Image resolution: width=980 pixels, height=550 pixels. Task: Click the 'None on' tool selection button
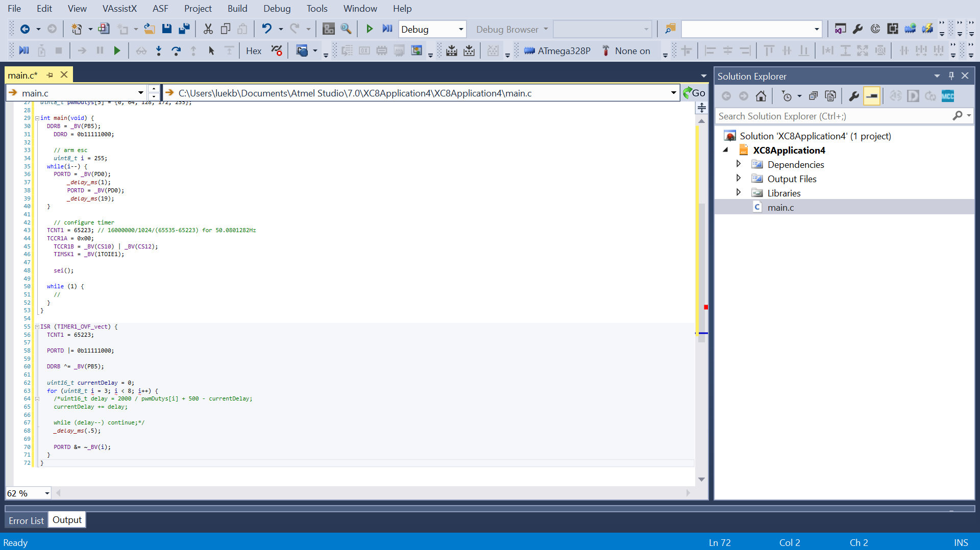(x=626, y=51)
